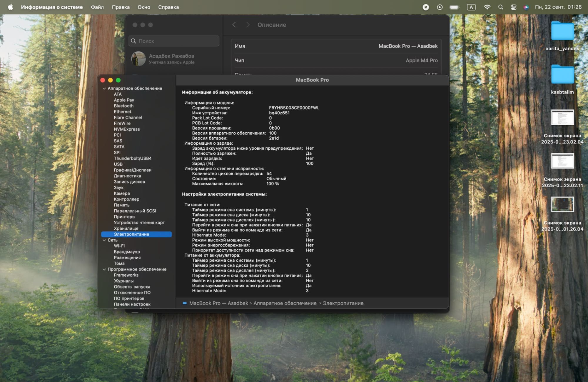Collapse Программное обеспечение section
Screen dimensions: 588x382
(x=104, y=269)
